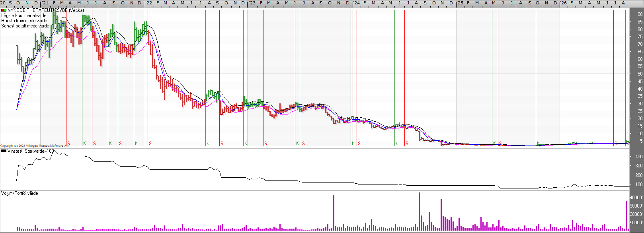Click the sell marker S in July 2024
Image resolution: width=644 pixels, height=233 pixels.
pyautogui.click(x=407, y=144)
